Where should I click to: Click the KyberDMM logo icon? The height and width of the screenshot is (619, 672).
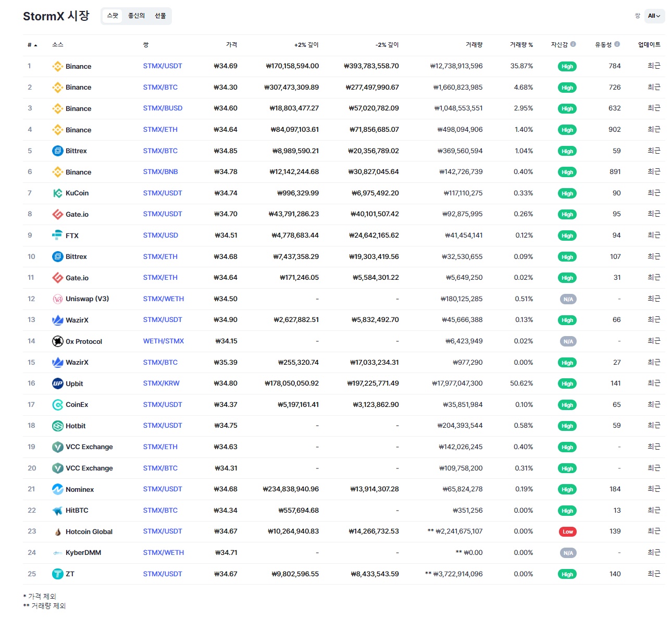(x=58, y=552)
